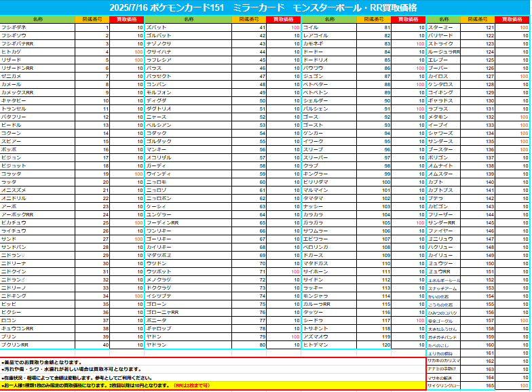This screenshot has width=532, height=392.
Task: Click the first 名称 column header
Action: coord(38,19)
